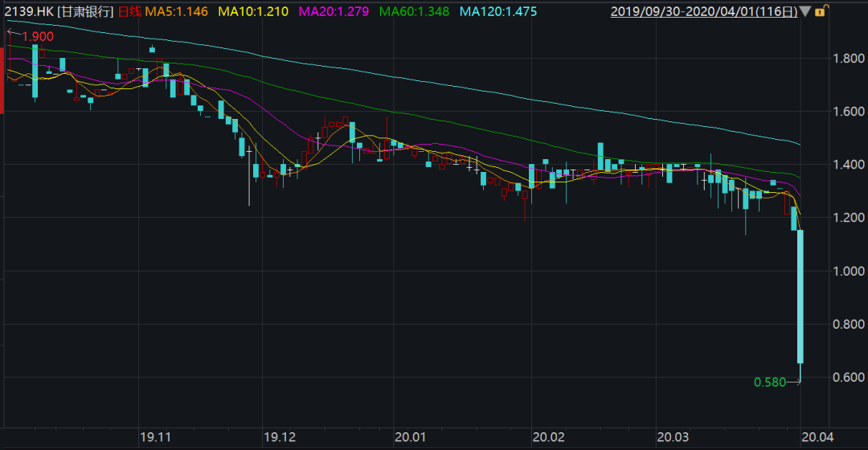Screen dimensions: 868x450
Task: Select the MA60:1.348 indicator label
Action: point(414,11)
